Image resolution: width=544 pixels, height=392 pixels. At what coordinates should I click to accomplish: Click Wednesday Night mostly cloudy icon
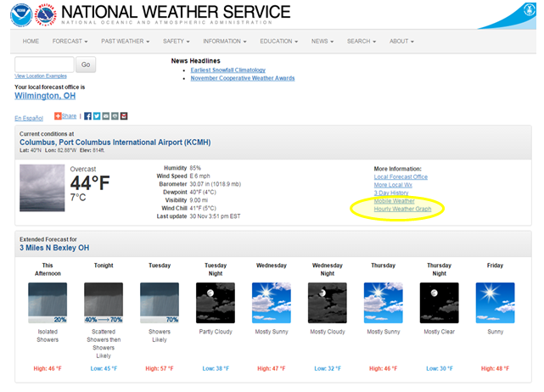[x=327, y=303]
